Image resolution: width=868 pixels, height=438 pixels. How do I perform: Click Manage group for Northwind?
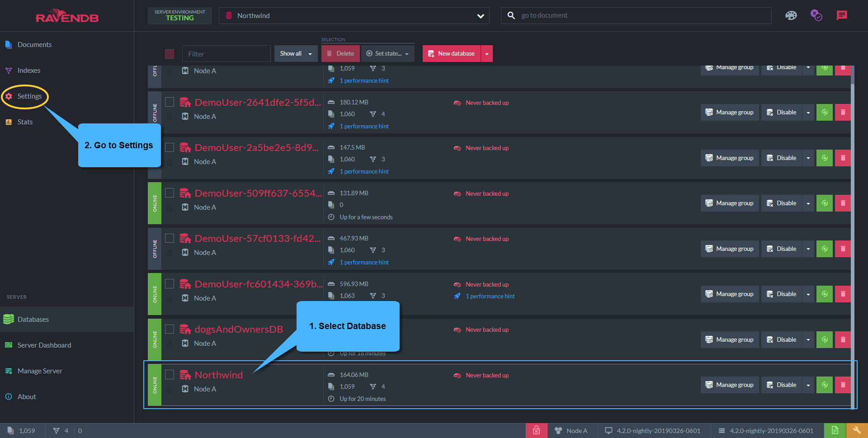coord(730,385)
